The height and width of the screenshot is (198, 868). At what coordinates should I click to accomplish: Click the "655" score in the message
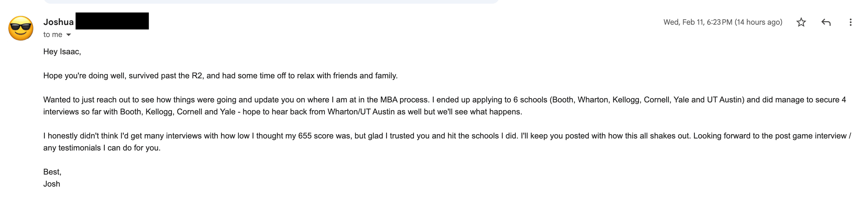coord(304,136)
